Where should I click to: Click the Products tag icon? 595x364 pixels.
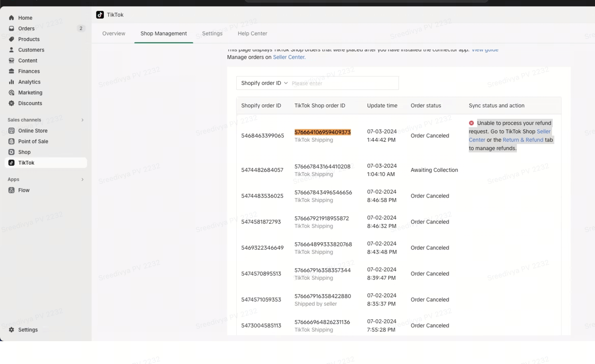[11, 39]
